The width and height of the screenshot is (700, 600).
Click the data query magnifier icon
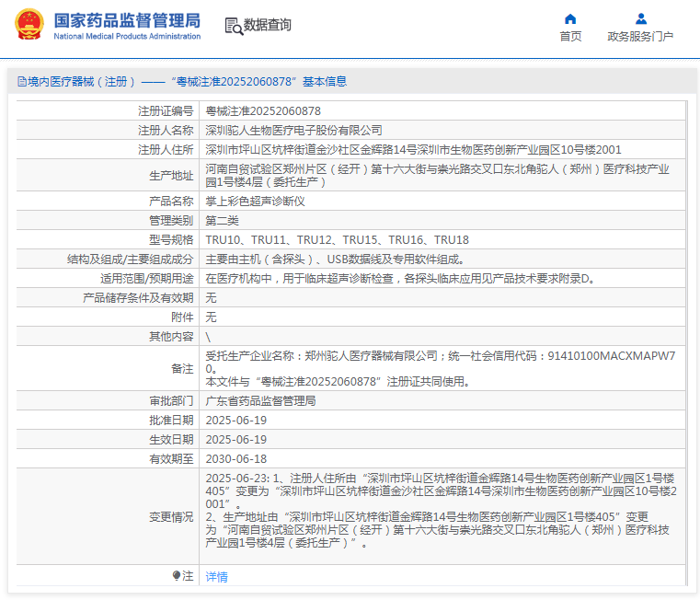234,26
